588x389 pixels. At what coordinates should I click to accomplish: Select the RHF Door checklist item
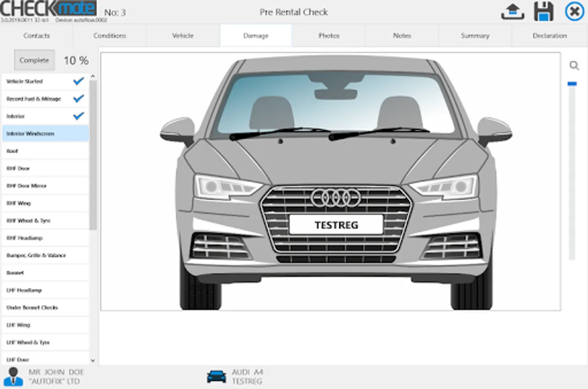pos(45,168)
